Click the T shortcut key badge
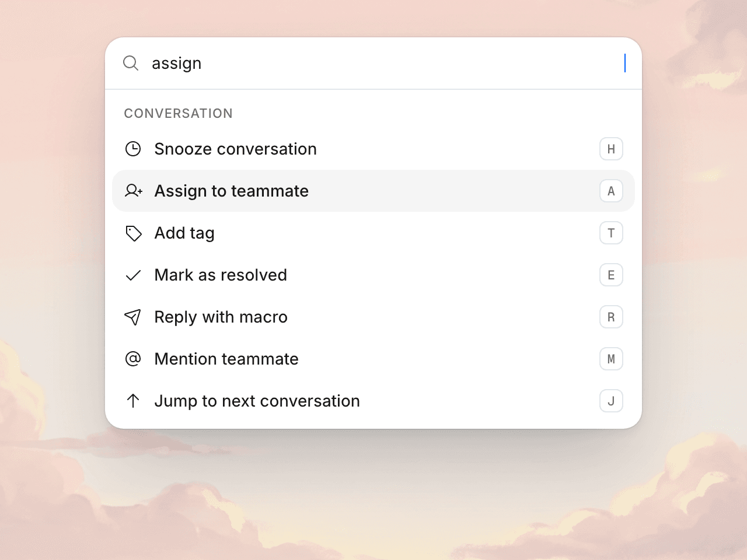This screenshot has height=560, width=747. click(x=611, y=233)
